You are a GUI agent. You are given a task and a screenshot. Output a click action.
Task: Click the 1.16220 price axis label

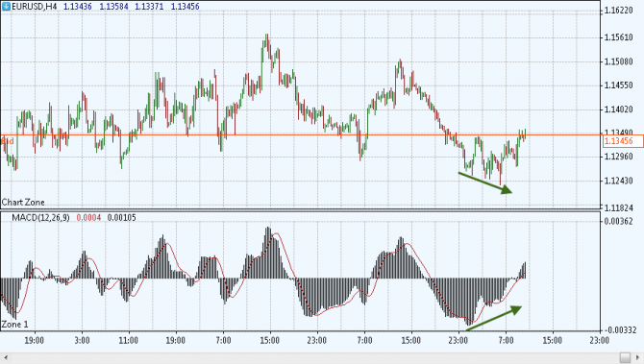coord(619,11)
